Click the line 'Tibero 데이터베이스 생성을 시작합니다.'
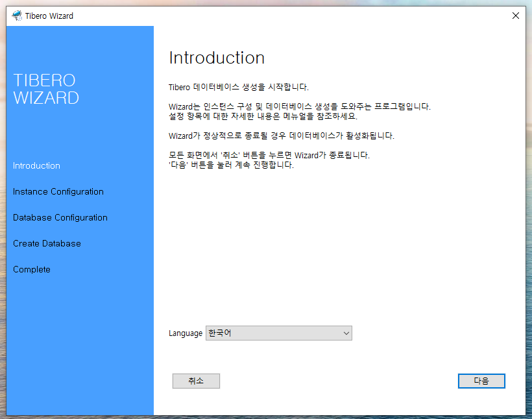 pos(239,87)
